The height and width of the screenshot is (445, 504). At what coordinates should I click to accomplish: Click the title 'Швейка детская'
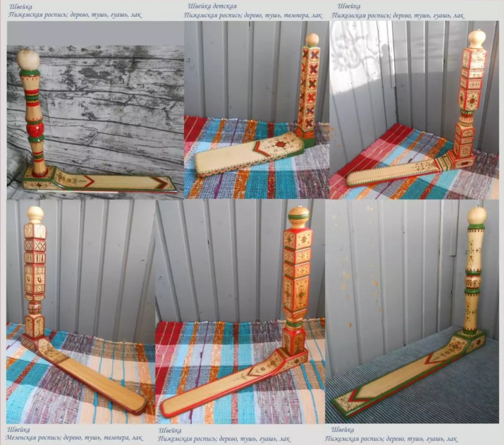(212, 6)
